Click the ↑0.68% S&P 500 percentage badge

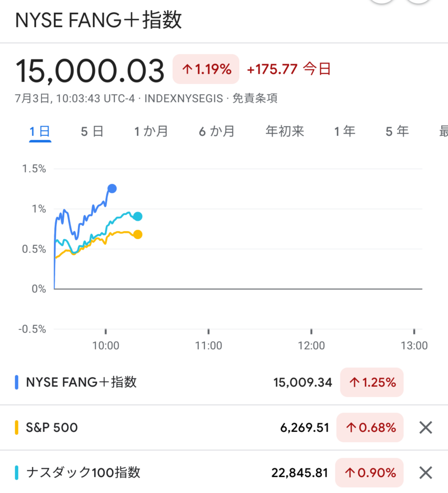point(370,427)
